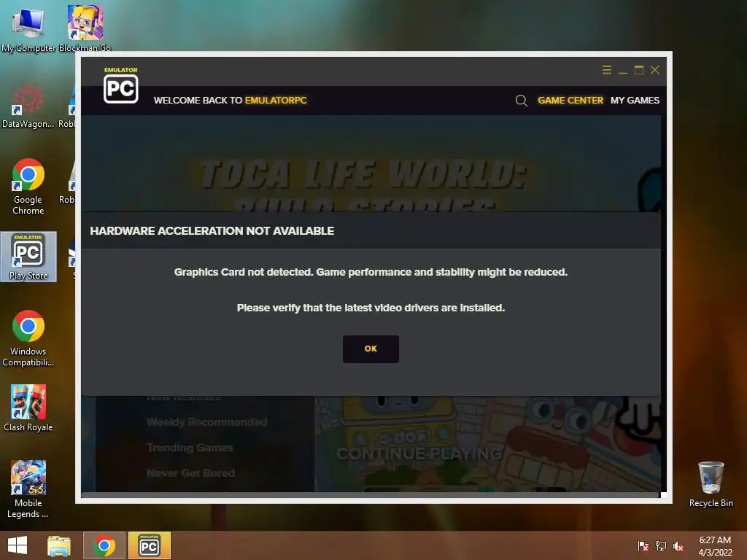Open the EmulatorPC hamburger menu
Image resolution: width=747 pixels, height=560 pixels.
(606, 70)
